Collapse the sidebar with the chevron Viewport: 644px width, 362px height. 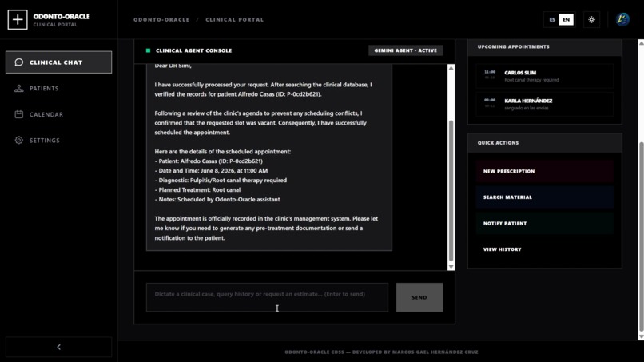[59, 347]
